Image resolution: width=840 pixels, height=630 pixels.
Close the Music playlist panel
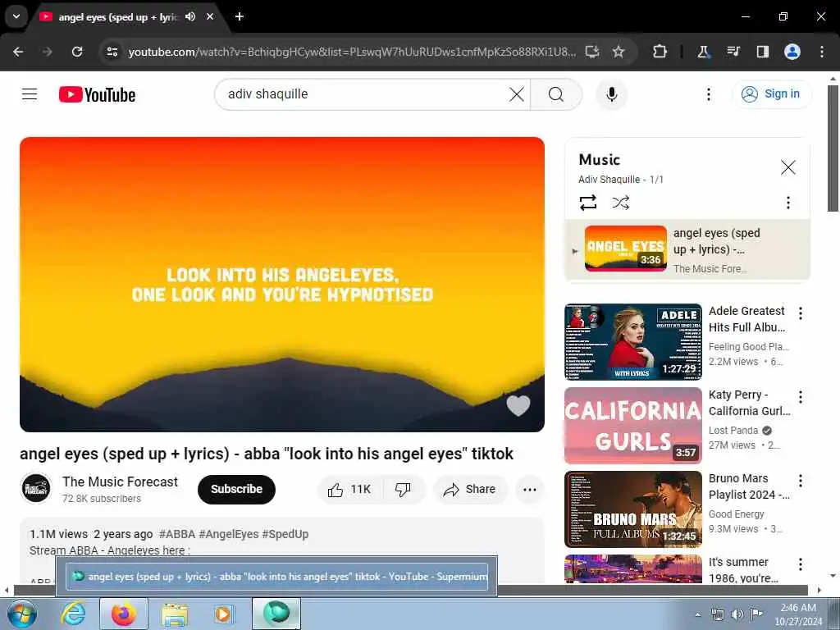coord(787,167)
